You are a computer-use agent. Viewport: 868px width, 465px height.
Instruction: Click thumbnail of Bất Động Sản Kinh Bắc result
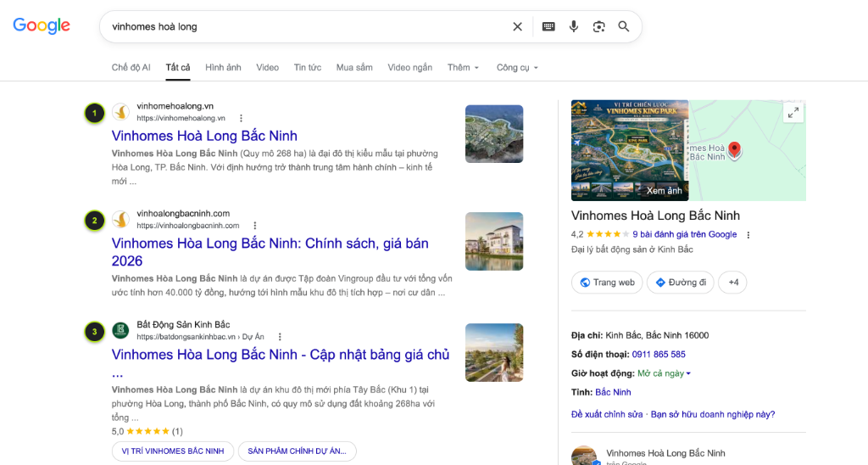tap(494, 352)
